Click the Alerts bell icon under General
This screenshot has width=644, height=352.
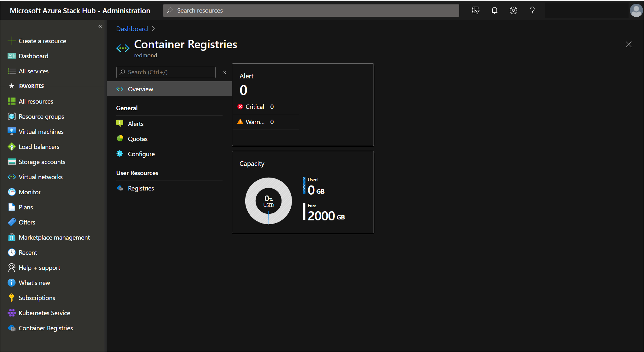click(x=120, y=123)
